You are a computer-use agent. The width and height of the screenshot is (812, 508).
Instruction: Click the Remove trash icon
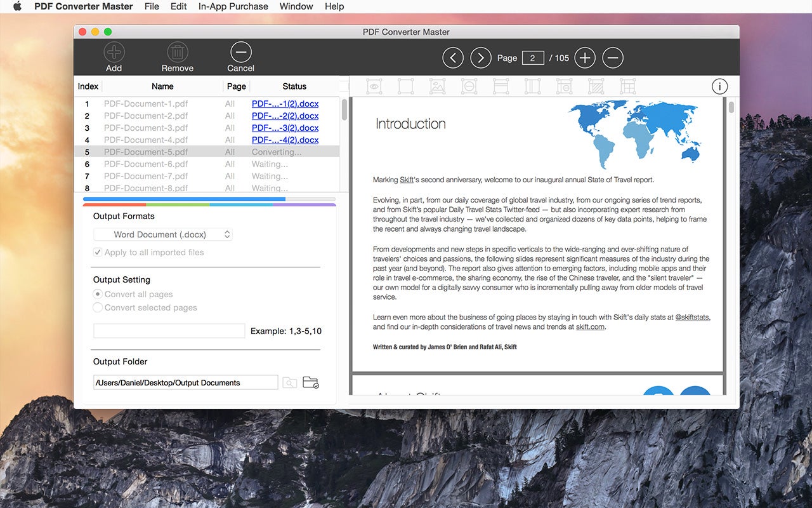pos(178,52)
